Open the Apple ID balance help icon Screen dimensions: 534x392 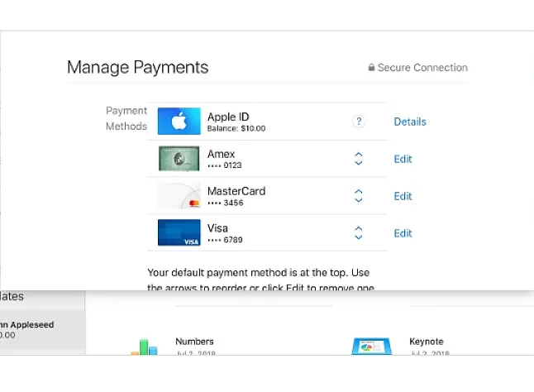[359, 122]
